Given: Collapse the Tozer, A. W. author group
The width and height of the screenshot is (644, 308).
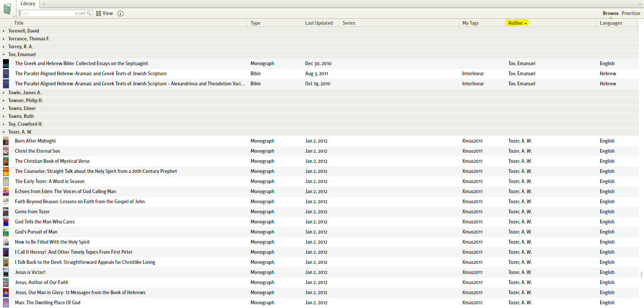Looking at the screenshot, I should tap(4, 132).
